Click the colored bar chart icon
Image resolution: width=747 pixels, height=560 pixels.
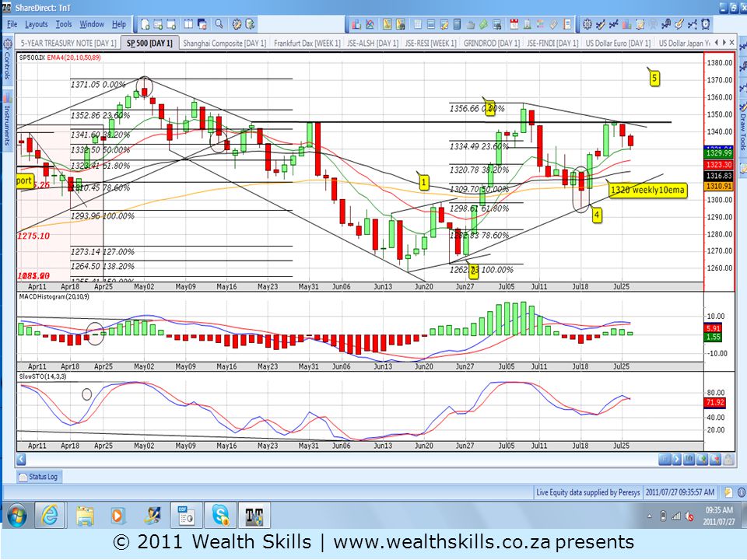(626, 24)
